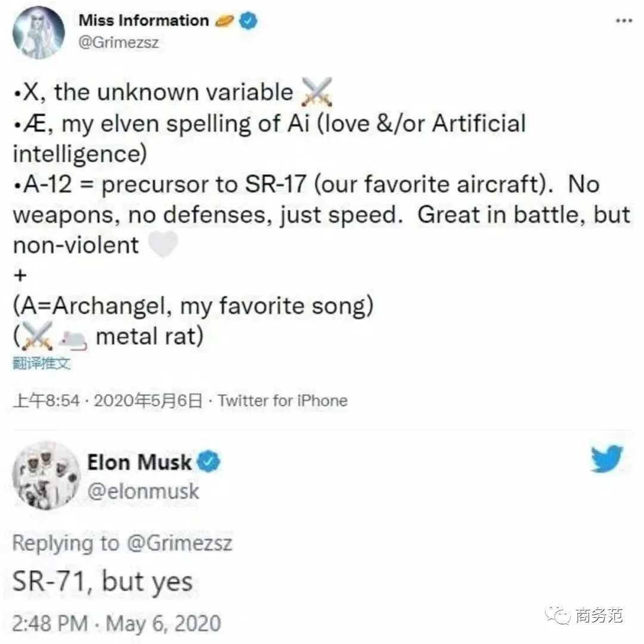Click the white heart emoji after 'non-violent'
Viewport: 644px width, 644px height.
click(x=162, y=245)
